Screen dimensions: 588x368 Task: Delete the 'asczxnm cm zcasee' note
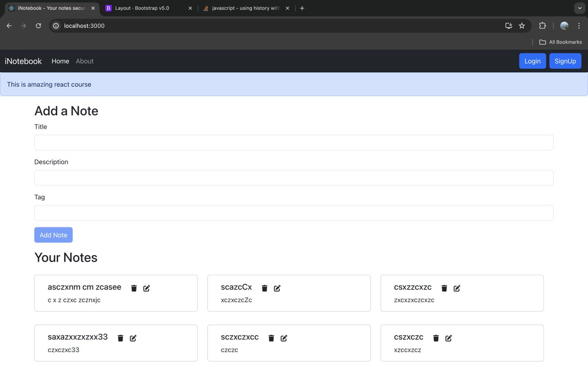tap(134, 288)
